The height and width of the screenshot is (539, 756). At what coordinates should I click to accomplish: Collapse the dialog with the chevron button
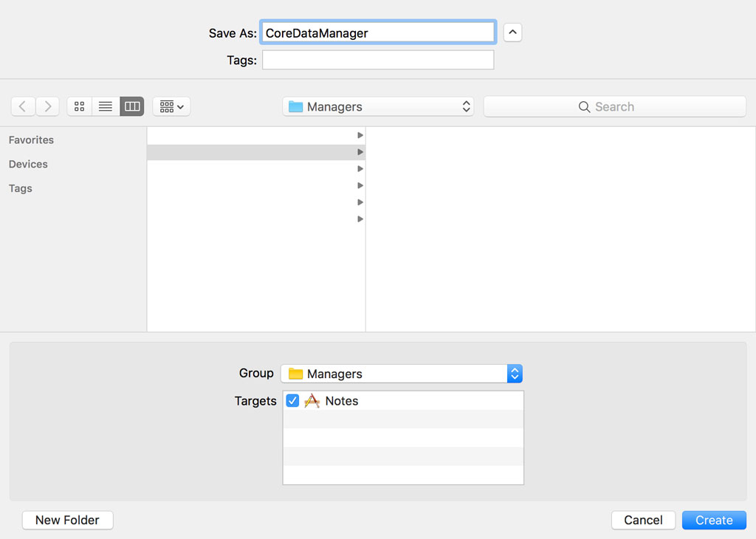coord(512,32)
